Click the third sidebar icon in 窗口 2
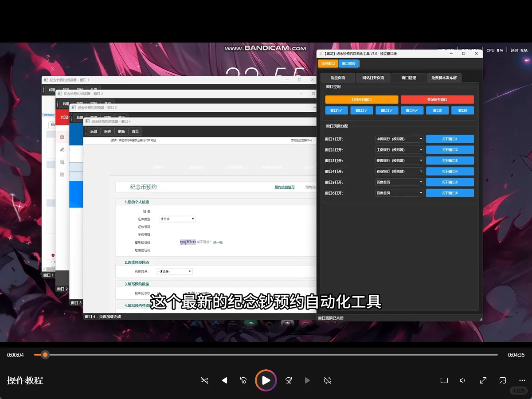 tap(62, 162)
